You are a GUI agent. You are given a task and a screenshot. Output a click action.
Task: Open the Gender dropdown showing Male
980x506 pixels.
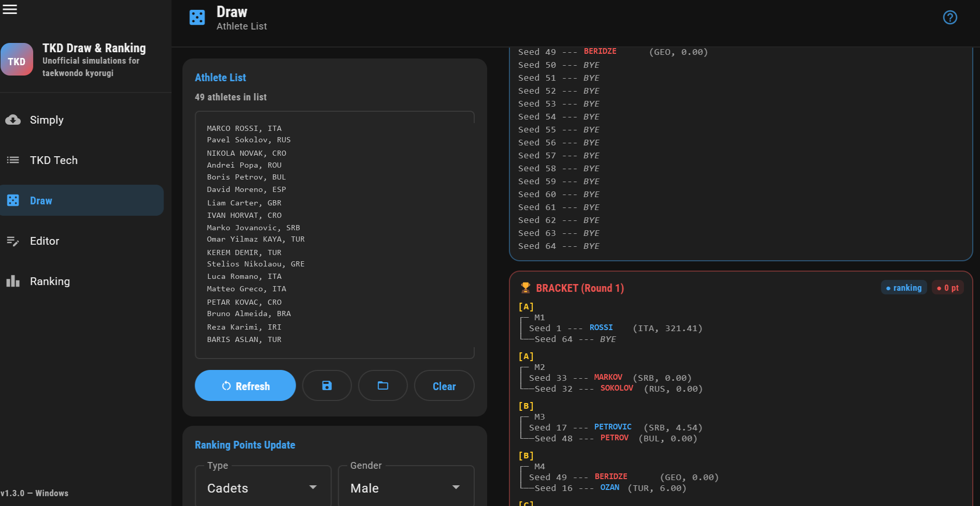[406, 488]
